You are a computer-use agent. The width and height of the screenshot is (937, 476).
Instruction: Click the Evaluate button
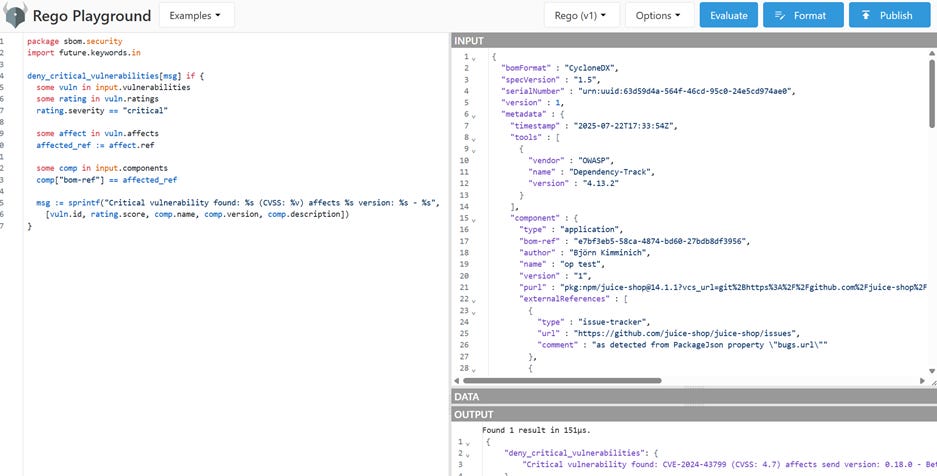click(728, 16)
